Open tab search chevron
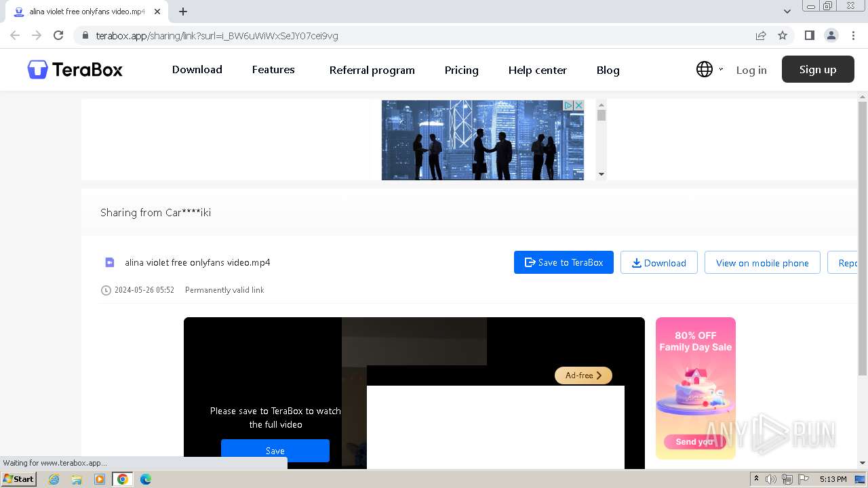This screenshot has height=488, width=868. (x=787, y=12)
